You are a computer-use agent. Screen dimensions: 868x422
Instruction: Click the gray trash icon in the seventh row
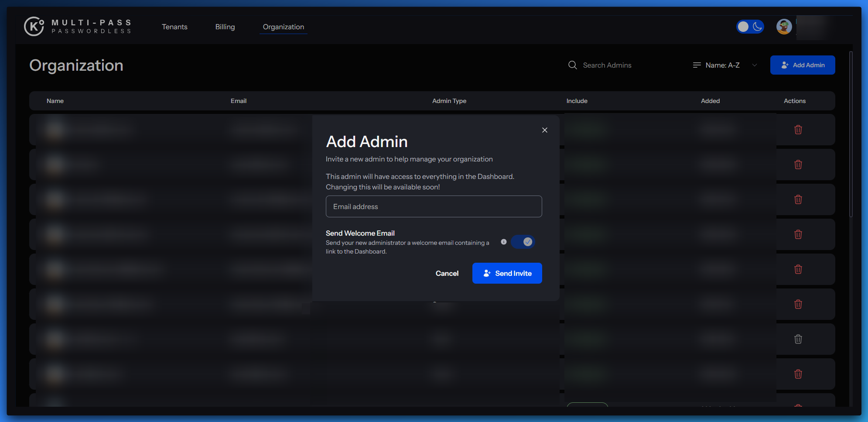798,339
